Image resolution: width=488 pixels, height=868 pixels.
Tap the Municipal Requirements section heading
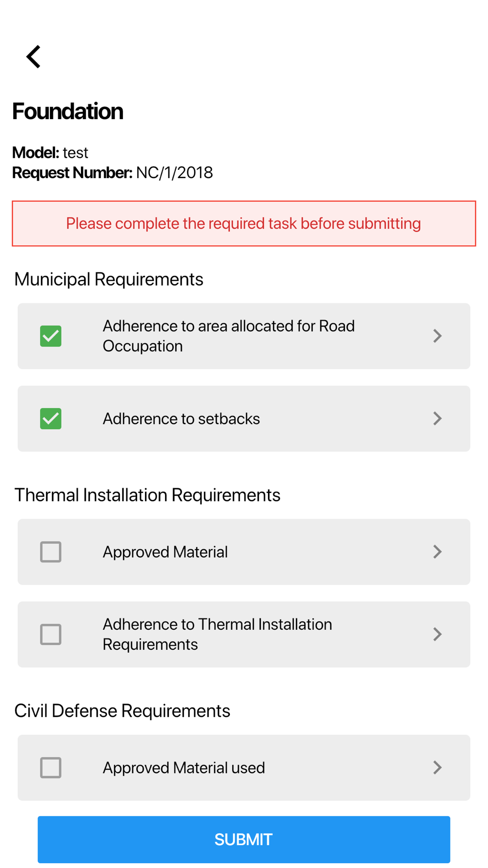point(109,279)
